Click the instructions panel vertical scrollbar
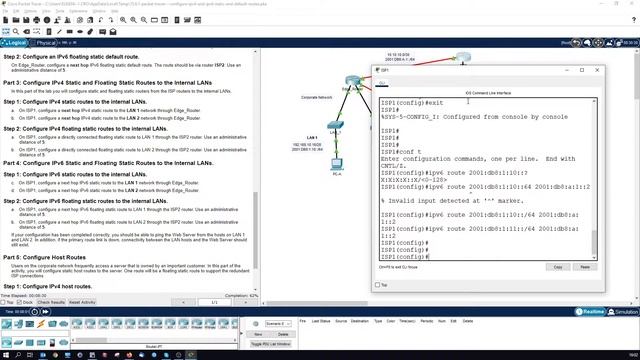Screen dimensions: 640x360 pyautogui.click(x=256, y=230)
